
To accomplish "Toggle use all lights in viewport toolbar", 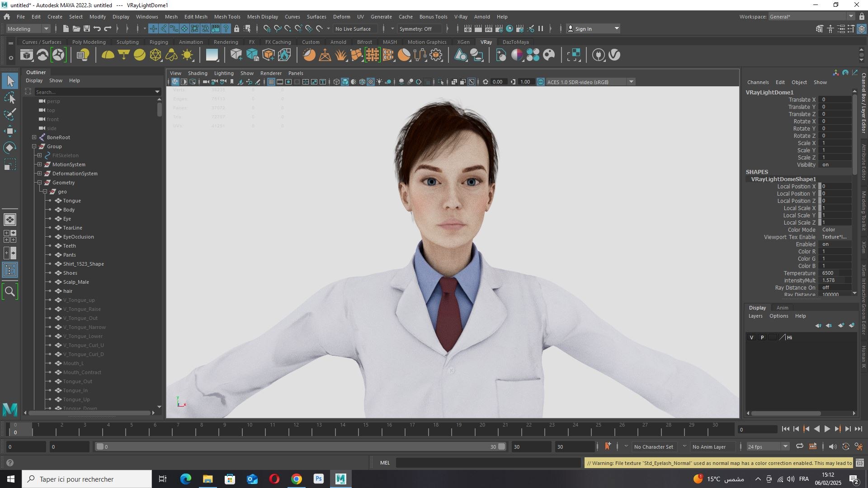I will (379, 82).
